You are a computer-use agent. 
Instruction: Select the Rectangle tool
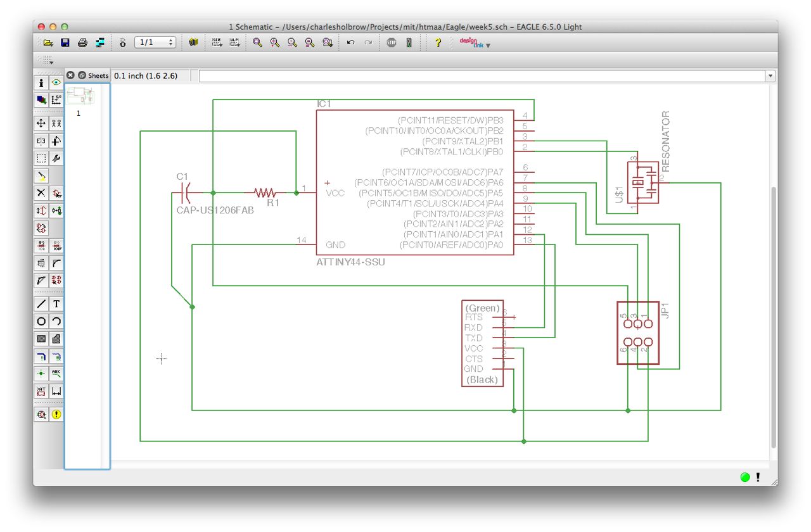[x=41, y=339]
